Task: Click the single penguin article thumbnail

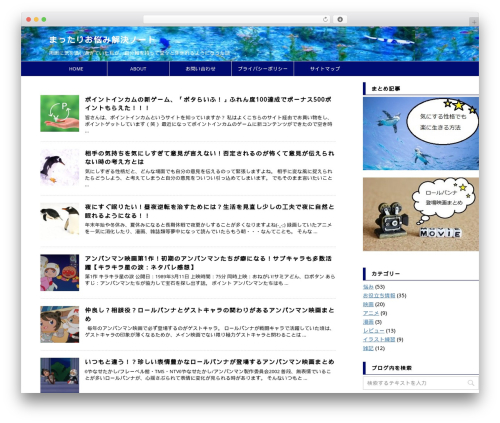Action: (60, 167)
